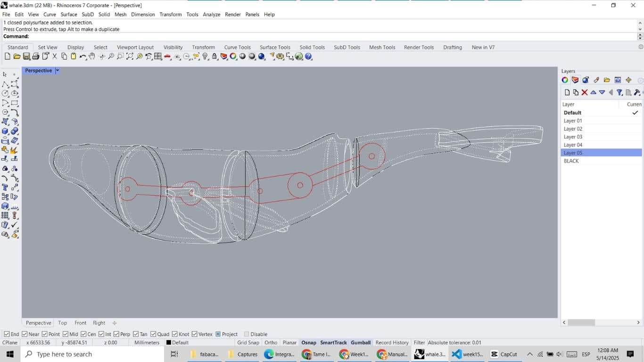Click the Windows taskbar search box
The image size is (644, 362).
(92, 354)
